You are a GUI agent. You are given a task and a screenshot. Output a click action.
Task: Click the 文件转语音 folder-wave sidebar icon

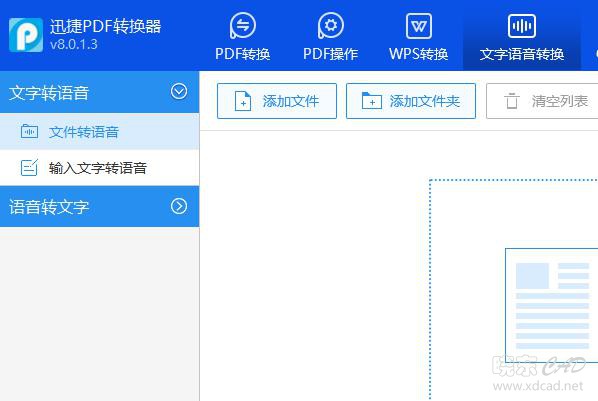point(29,132)
